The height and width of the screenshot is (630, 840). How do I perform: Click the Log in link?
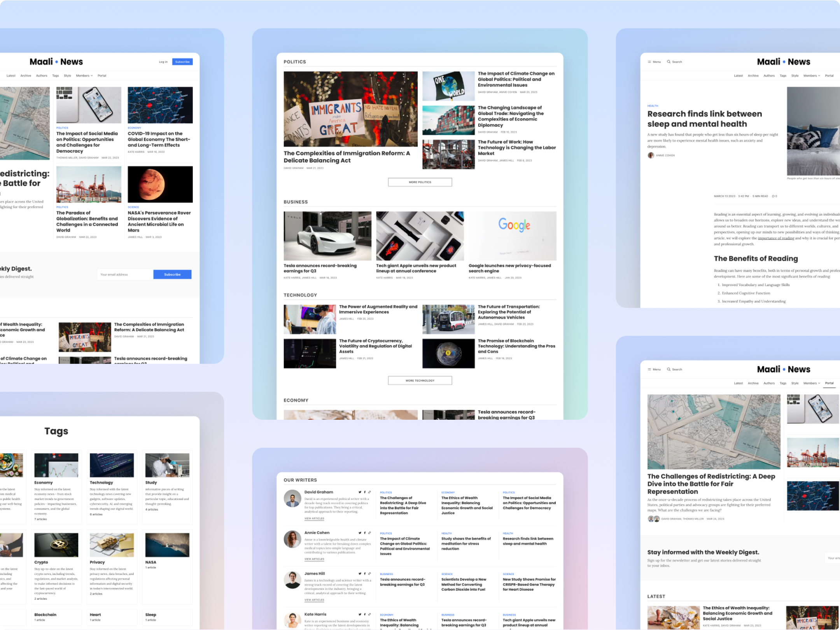point(163,62)
